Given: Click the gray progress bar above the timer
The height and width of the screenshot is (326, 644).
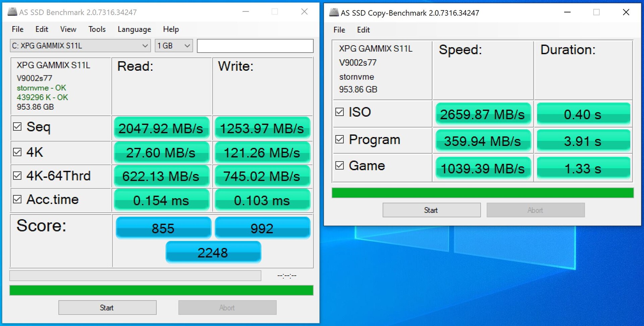Looking at the screenshot, I should (135, 275).
